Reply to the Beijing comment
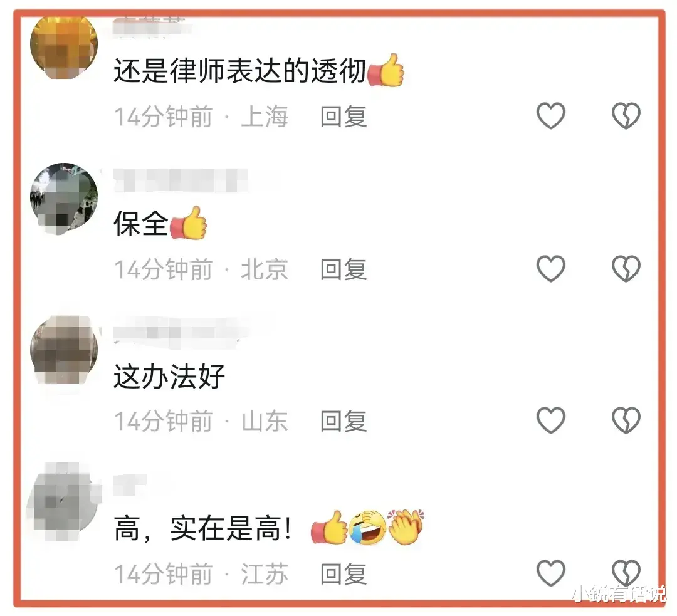 [344, 269]
